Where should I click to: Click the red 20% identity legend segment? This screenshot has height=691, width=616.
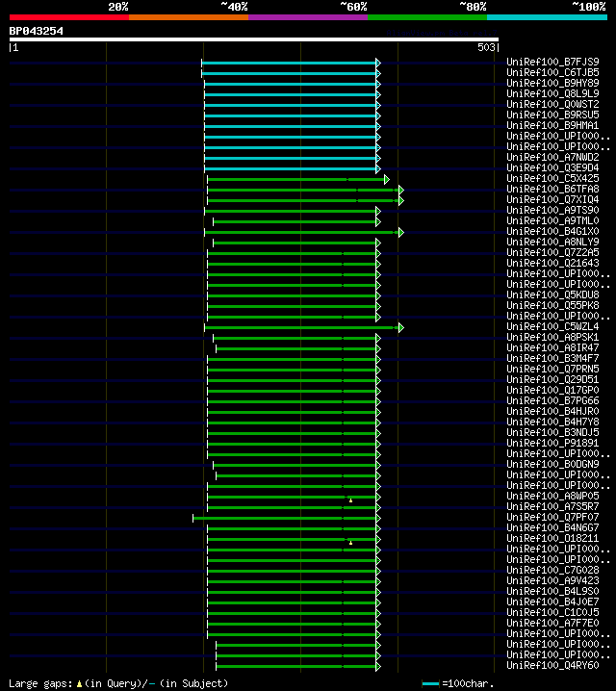click(x=69, y=17)
